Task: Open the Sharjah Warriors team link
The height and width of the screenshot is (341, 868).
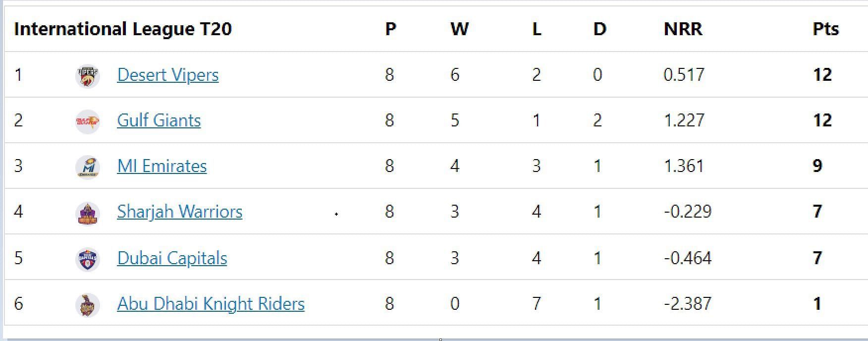Action: pos(180,212)
